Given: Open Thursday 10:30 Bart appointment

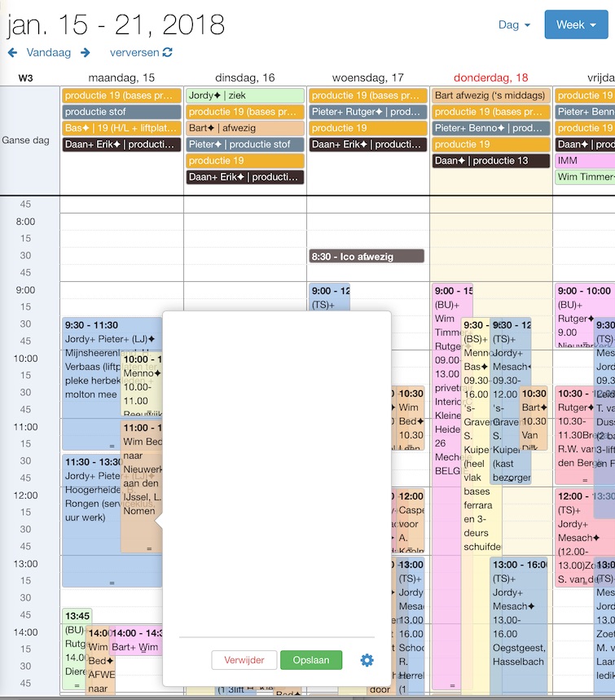Looking at the screenshot, I should tap(534, 418).
